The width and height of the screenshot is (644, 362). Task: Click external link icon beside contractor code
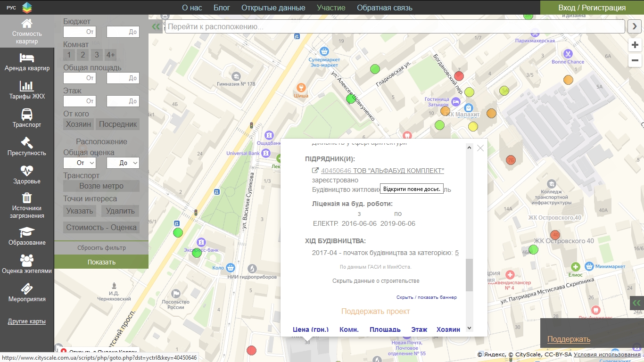[x=315, y=171]
